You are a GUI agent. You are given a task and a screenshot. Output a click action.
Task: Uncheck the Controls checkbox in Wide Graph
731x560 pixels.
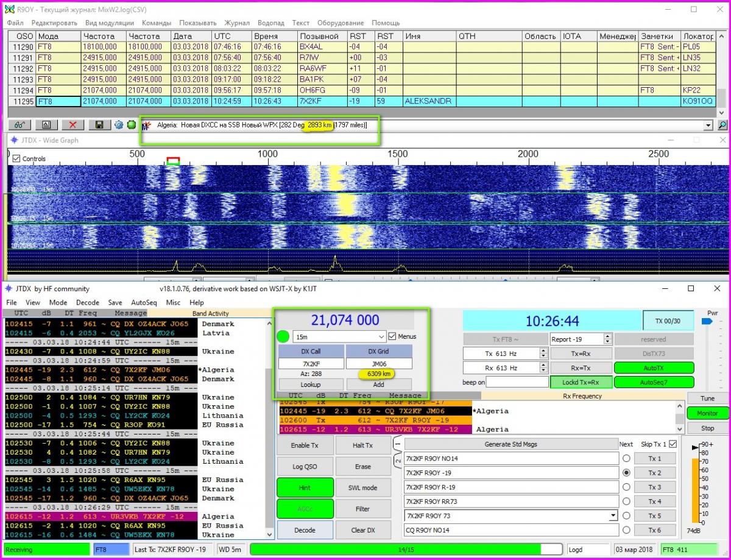[16, 158]
